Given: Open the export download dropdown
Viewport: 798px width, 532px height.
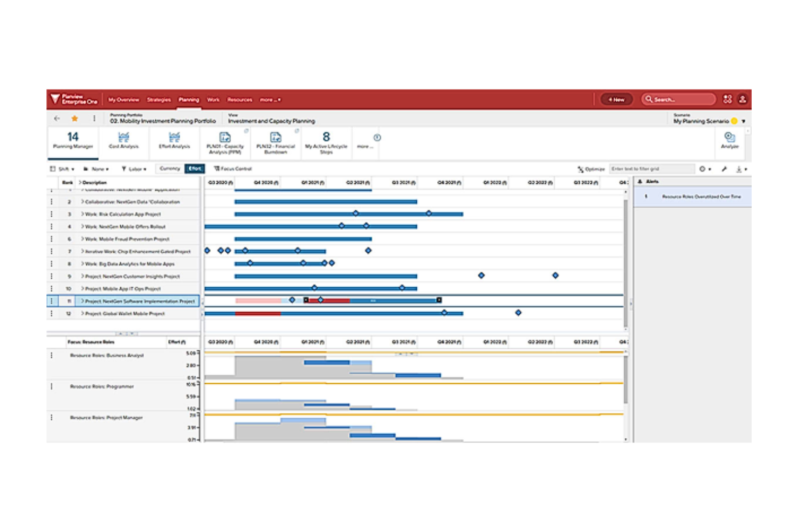Looking at the screenshot, I should [742, 169].
